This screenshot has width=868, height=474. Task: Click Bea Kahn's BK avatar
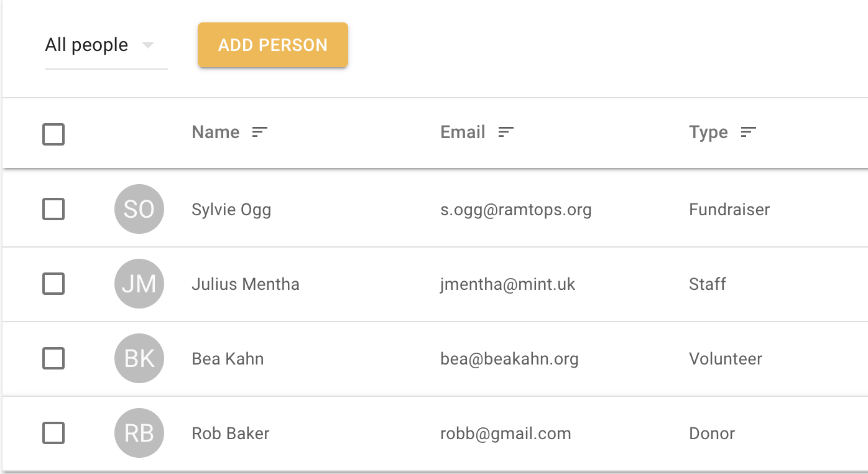(x=139, y=358)
